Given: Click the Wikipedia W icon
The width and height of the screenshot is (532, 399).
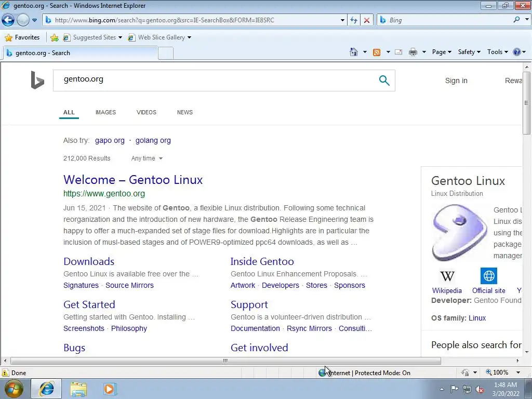Looking at the screenshot, I should pos(447,276).
